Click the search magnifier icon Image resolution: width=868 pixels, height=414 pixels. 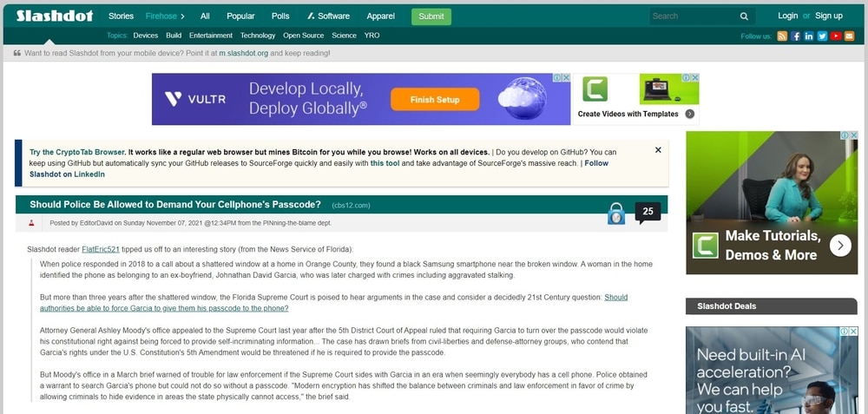(x=744, y=16)
